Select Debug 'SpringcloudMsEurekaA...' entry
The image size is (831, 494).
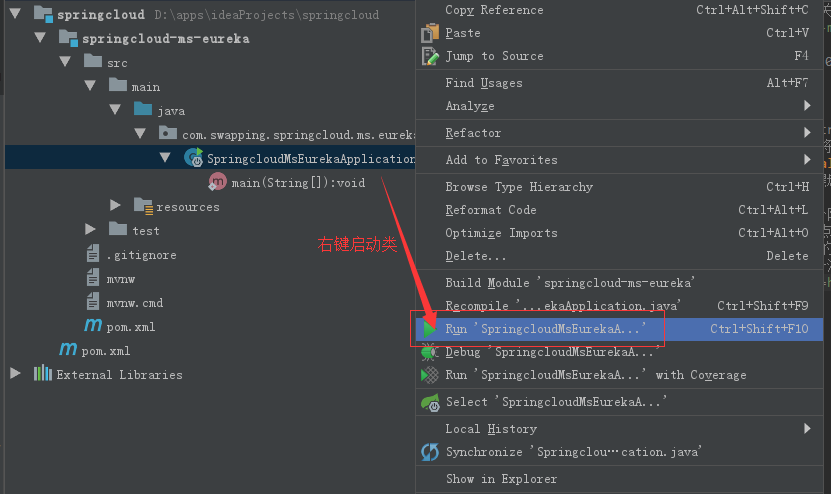point(619,352)
